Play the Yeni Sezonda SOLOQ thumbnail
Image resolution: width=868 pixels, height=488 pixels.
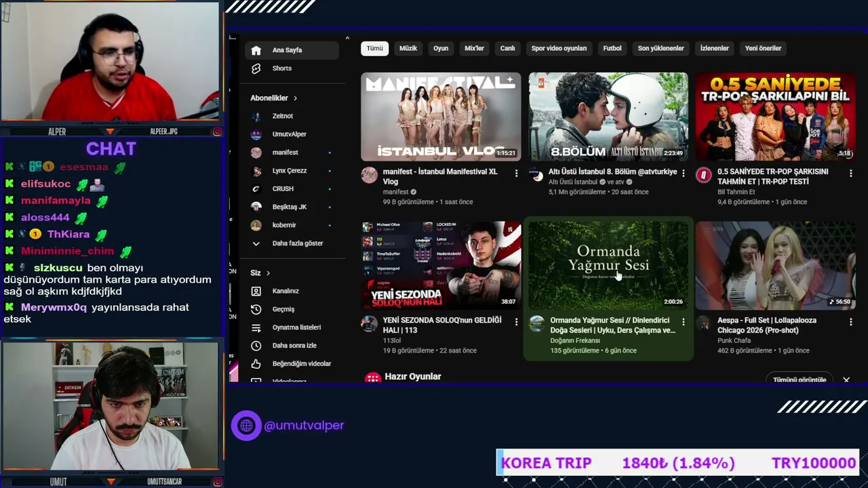point(441,265)
